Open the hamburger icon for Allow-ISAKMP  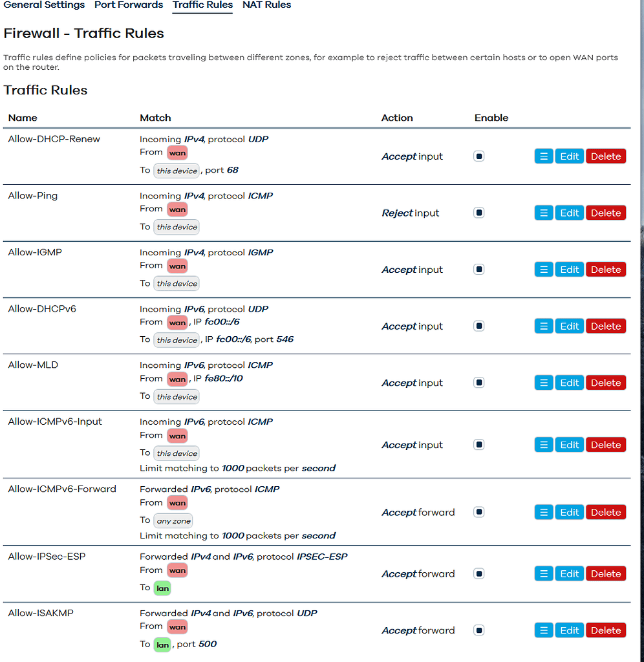pyautogui.click(x=543, y=630)
